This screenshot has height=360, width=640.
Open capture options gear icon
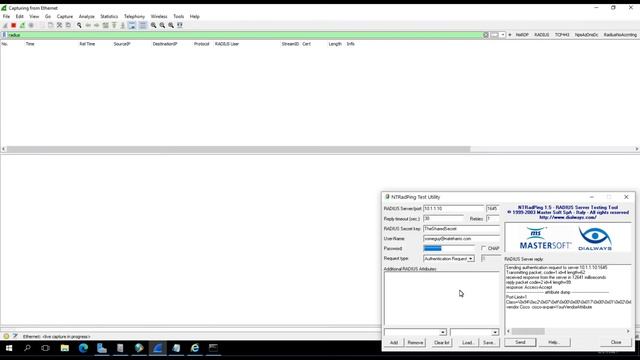31,25
